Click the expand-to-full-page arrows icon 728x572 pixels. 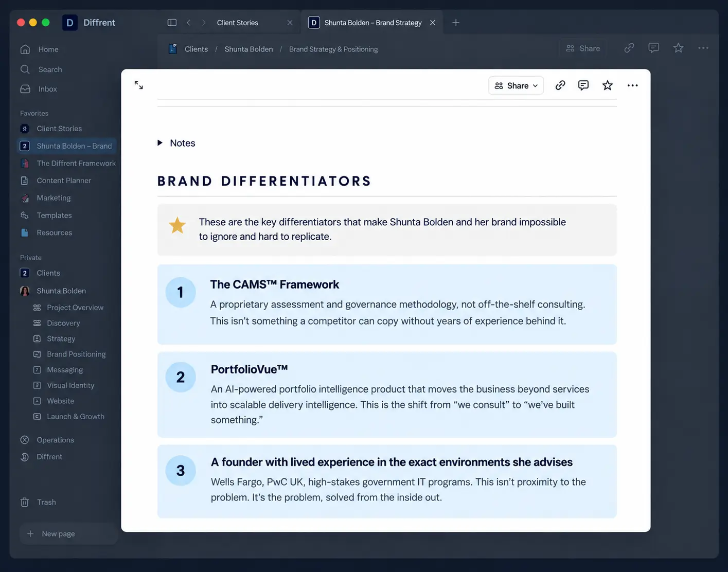pyautogui.click(x=139, y=85)
